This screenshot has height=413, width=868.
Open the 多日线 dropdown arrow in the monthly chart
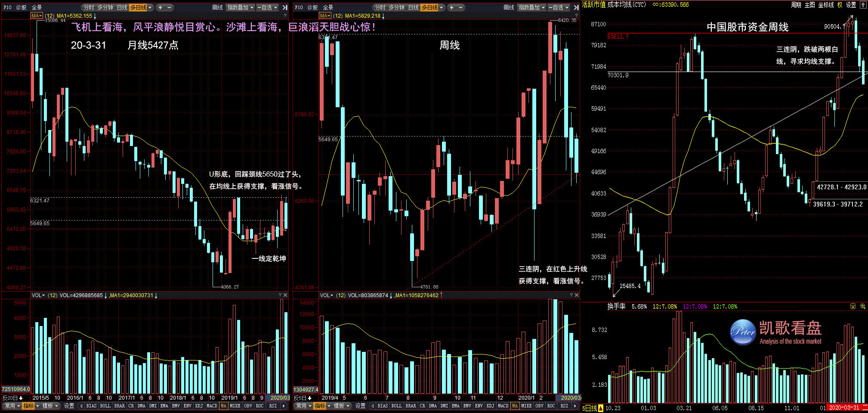150,7
